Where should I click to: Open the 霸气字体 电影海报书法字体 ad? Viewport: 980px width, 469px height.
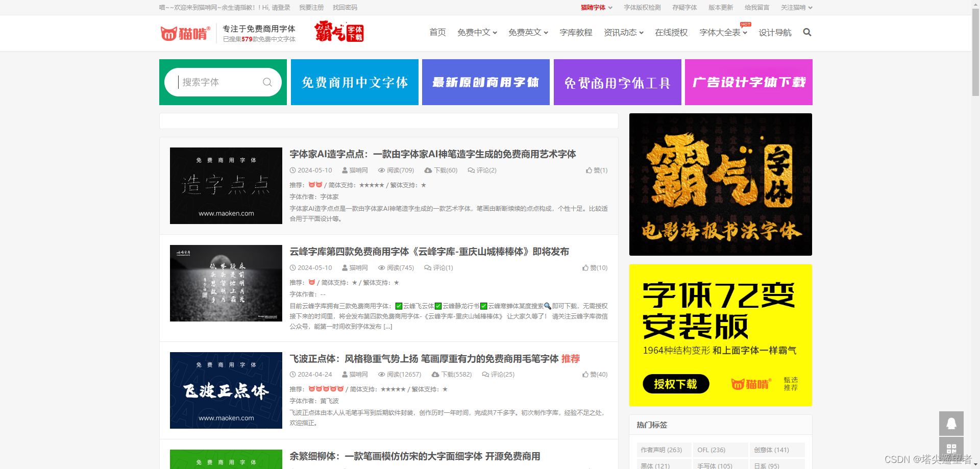pyautogui.click(x=721, y=184)
